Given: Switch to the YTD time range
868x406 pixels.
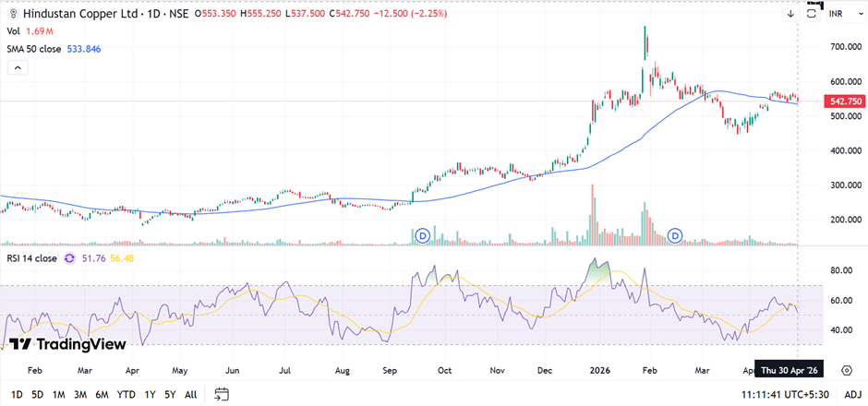Looking at the screenshot, I should point(126,394).
